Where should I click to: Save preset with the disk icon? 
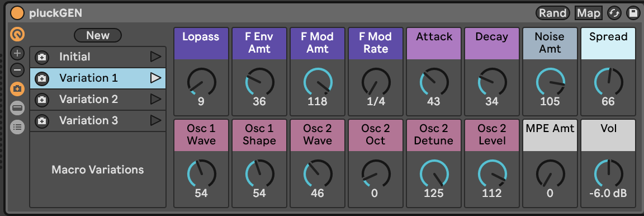pos(633,13)
